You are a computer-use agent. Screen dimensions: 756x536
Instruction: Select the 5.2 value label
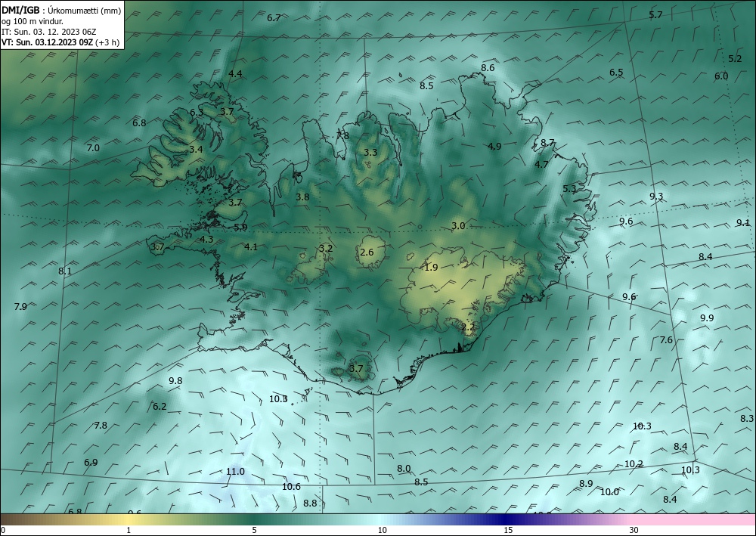(735, 59)
